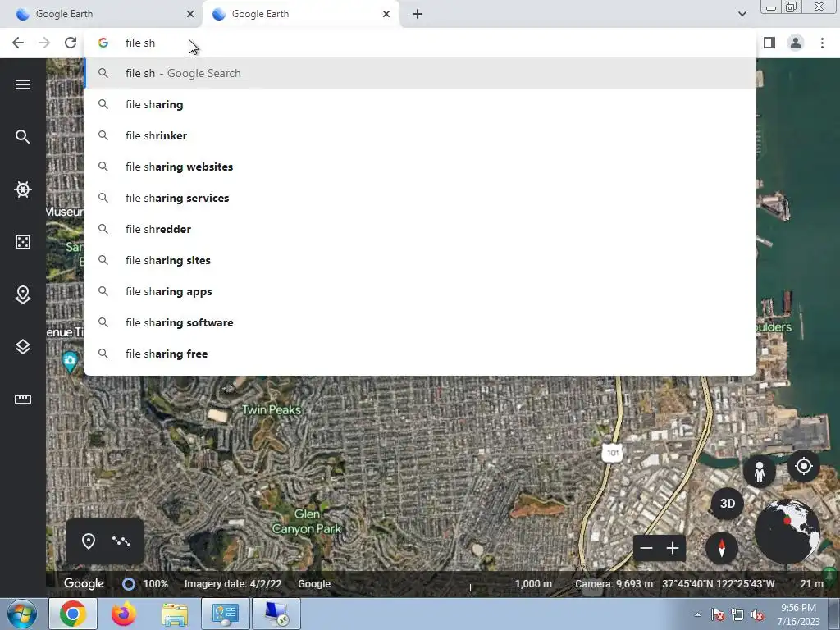Choose 'file sharing services' suggestion
The image size is (840, 630).
point(420,198)
